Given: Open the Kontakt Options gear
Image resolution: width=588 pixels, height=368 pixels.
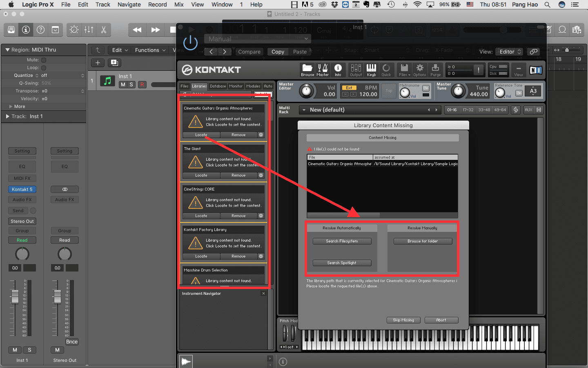Looking at the screenshot, I should click(x=420, y=70).
